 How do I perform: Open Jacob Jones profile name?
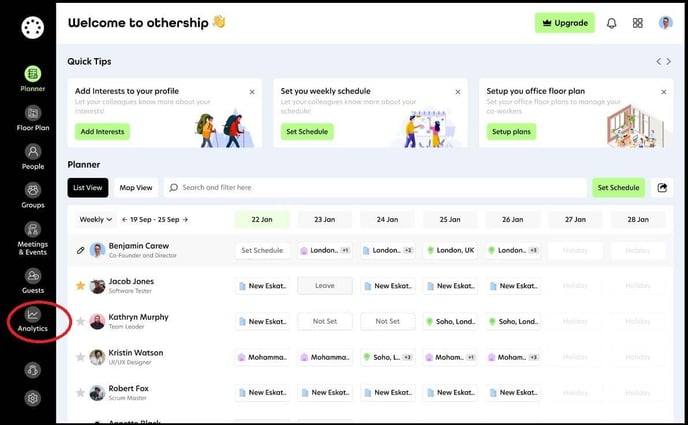tap(131, 282)
